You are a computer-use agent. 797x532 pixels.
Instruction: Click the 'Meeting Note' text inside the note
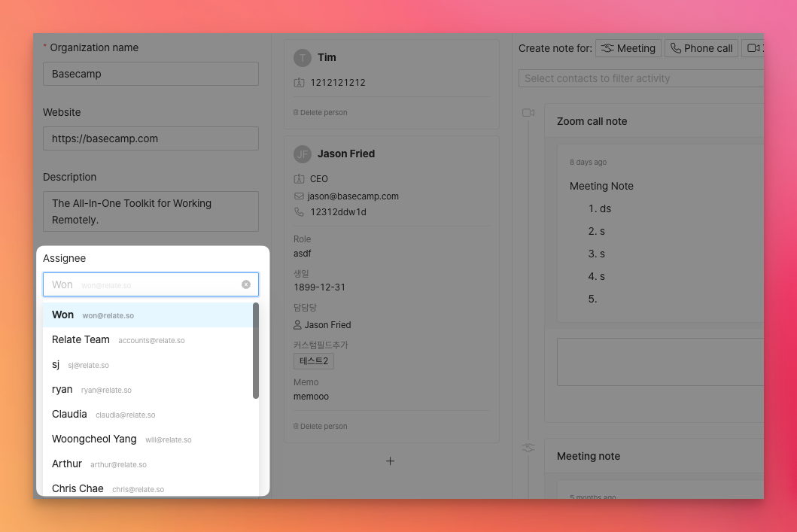pyautogui.click(x=601, y=186)
